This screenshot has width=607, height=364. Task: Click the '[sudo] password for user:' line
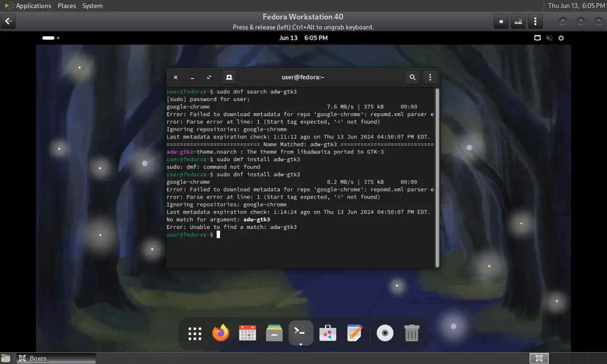[208, 99]
